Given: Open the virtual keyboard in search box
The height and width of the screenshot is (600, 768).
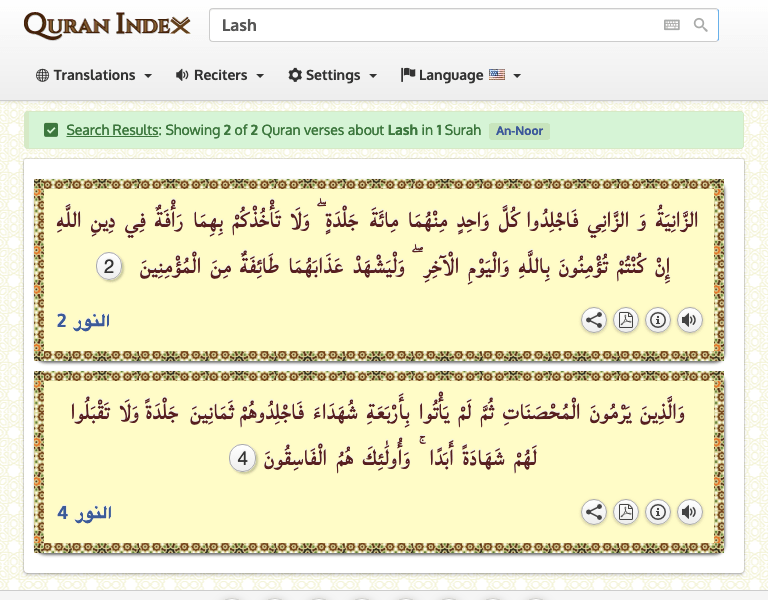Looking at the screenshot, I should point(672,26).
